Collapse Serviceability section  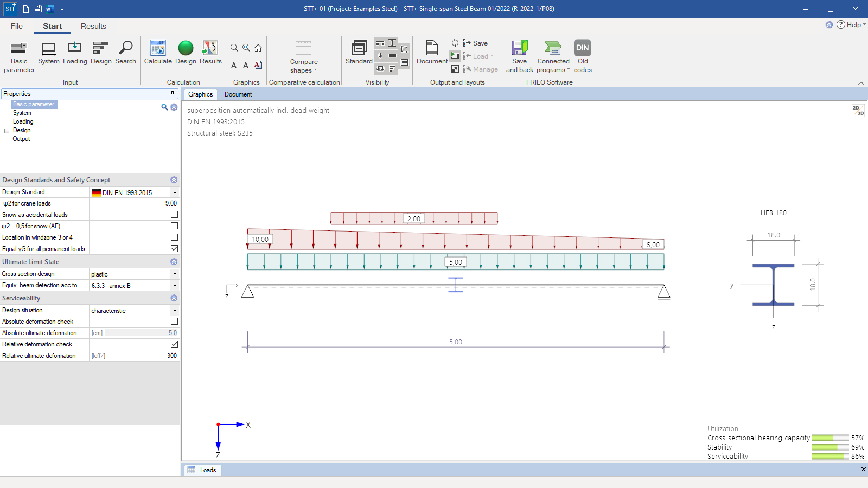pyautogui.click(x=174, y=298)
